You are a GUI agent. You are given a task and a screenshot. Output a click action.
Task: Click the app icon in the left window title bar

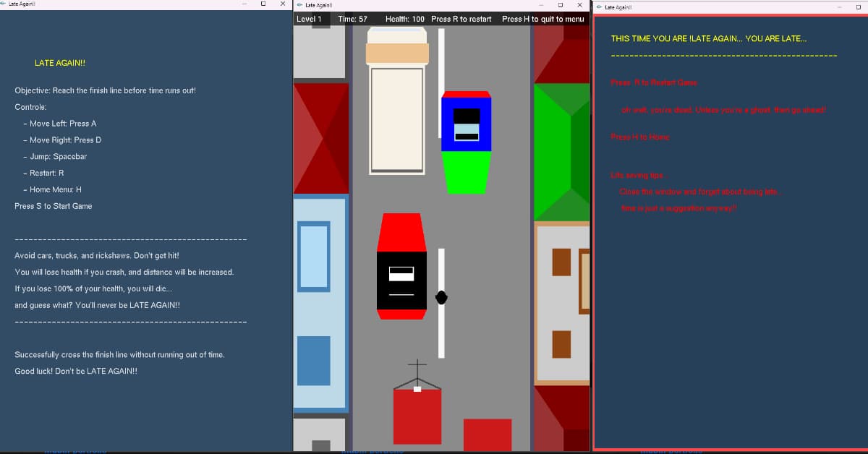click(x=4, y=4)
